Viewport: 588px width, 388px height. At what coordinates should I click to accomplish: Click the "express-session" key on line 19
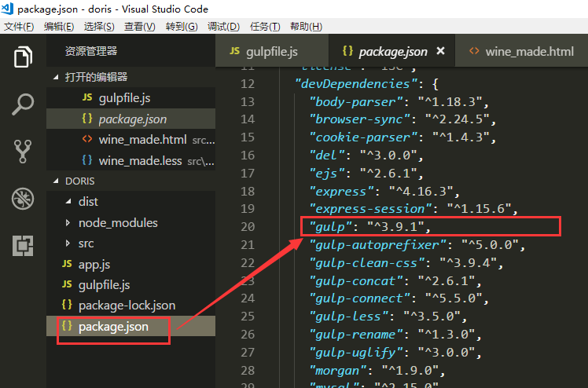point(370,209)
